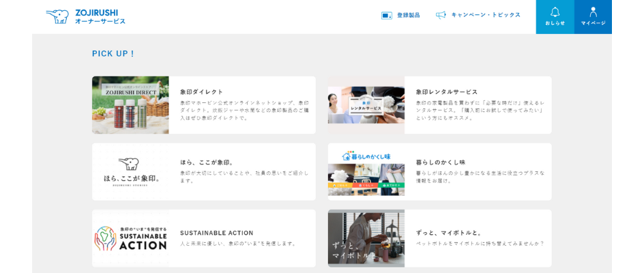
Task: Open the ほら、ここが象印。 card title
Action: coord(207,162)
